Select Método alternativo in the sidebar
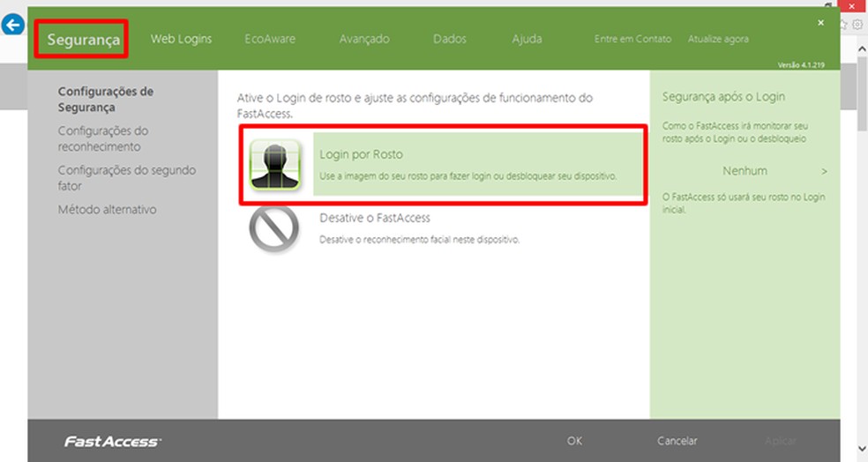The width and height of the screenshot is (868, 462). click(x=107, y=209)
